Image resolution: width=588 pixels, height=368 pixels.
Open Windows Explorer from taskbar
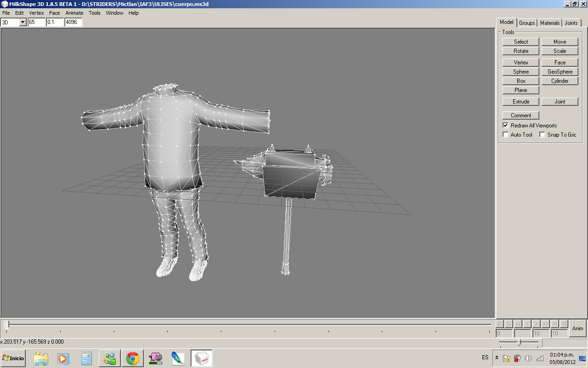41,358
